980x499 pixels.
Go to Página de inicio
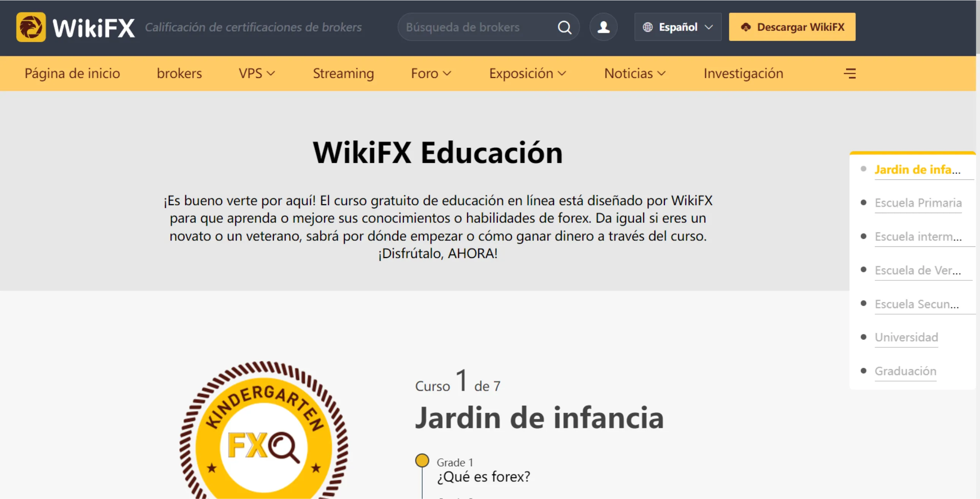pos(72,73)
